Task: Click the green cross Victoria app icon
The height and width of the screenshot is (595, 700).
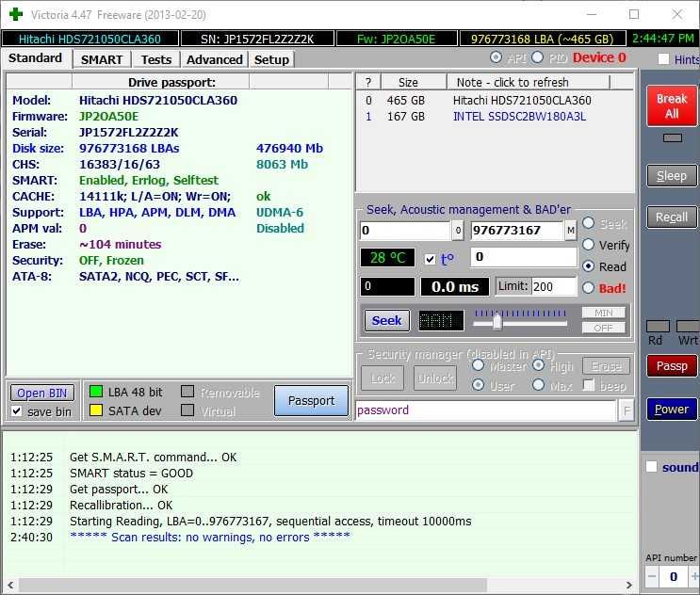Action: coord(16,14)
